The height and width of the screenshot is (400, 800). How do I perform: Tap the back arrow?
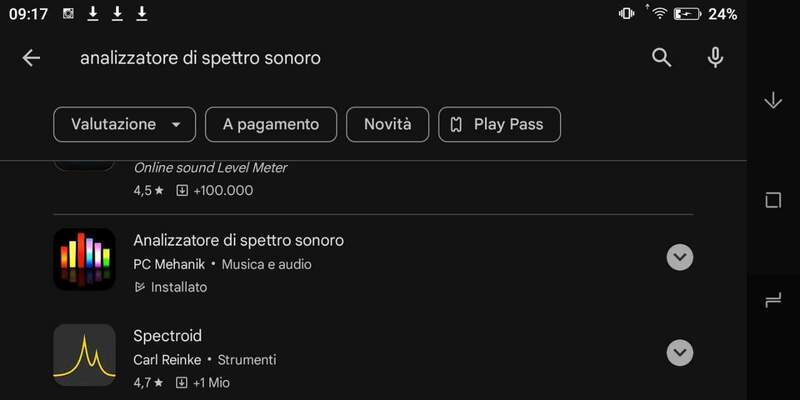(x=31, y=58)
